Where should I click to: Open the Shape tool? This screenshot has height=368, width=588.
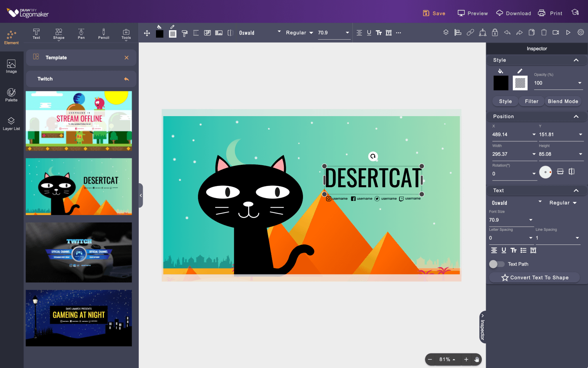point(59,34)
